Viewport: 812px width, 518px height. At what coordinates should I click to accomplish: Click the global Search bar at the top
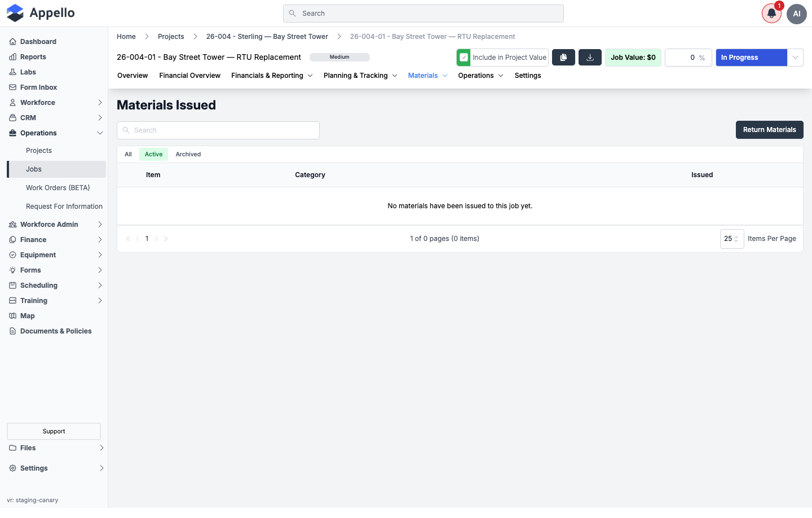(423, 14)
